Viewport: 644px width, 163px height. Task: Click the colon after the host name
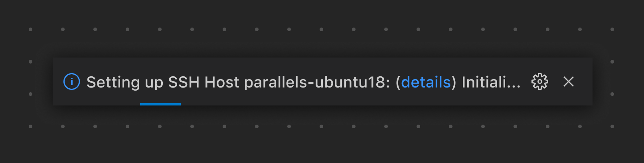[388, 83]
